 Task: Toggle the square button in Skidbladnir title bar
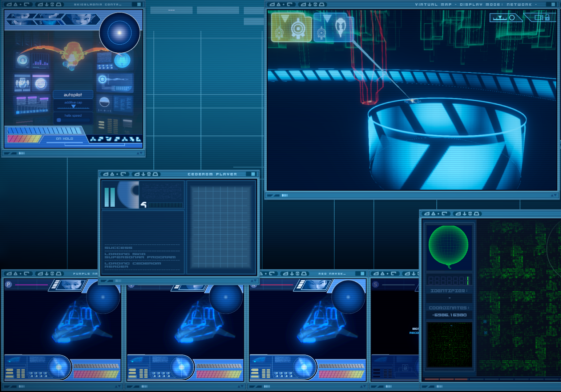coord(139,4)
